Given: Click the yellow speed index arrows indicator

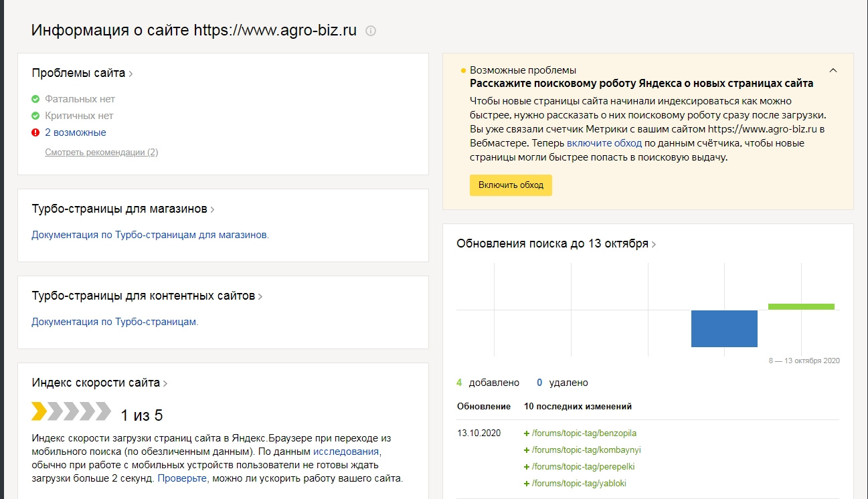Looking at the screenshot, I should (x=71, y=411).
